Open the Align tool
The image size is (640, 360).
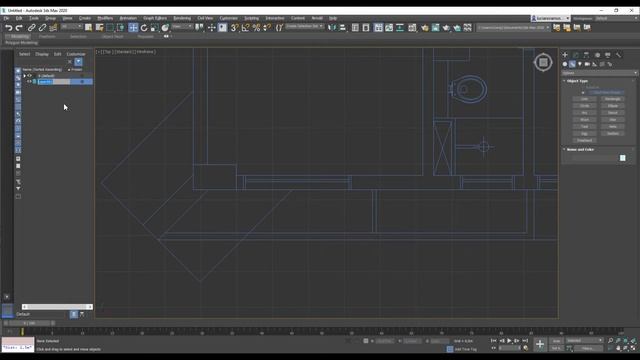click(x=342, y=28)
